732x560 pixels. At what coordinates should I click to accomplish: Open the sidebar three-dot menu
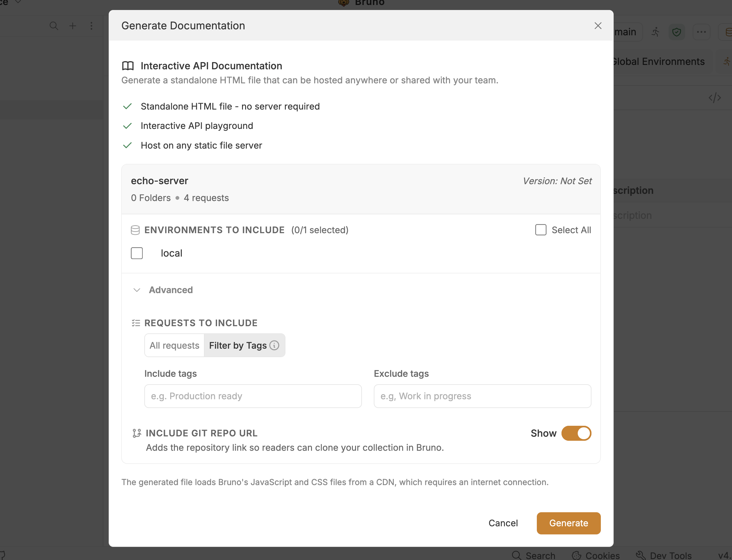[x=91, y=26]
